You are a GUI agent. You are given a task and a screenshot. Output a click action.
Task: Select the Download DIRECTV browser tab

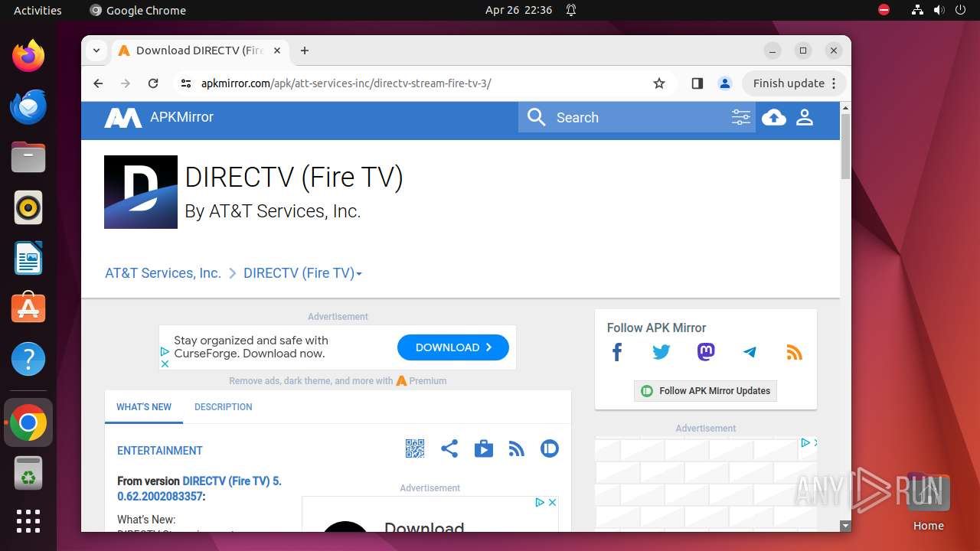pyautogui.click(x=199, y=51)
